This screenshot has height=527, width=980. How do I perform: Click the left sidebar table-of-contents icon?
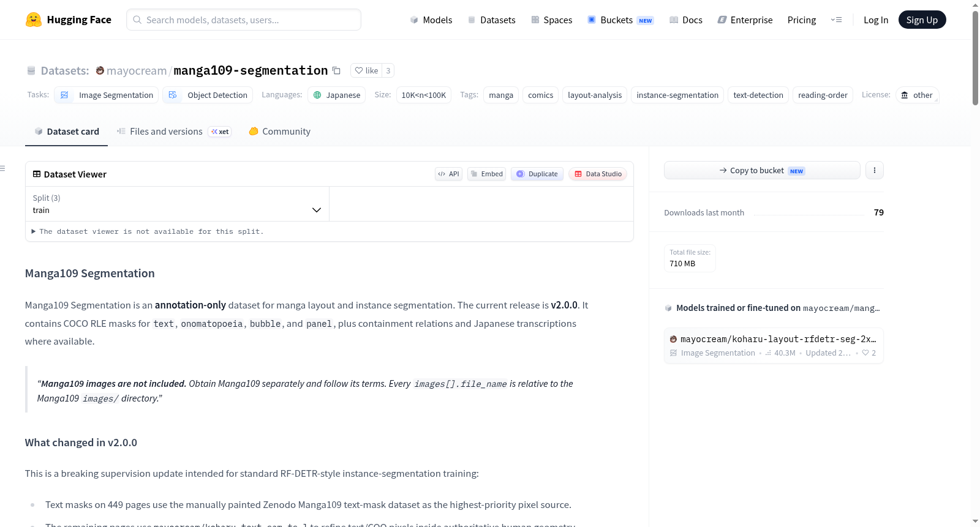tap(3, 168)
